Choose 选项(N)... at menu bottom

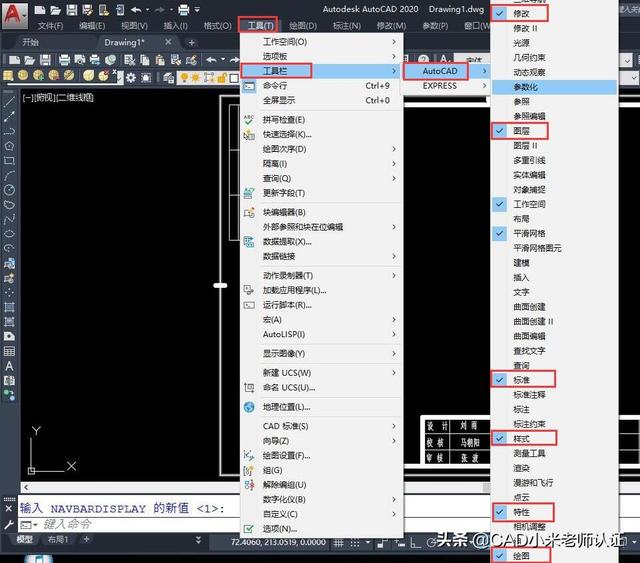coord(322,529)
